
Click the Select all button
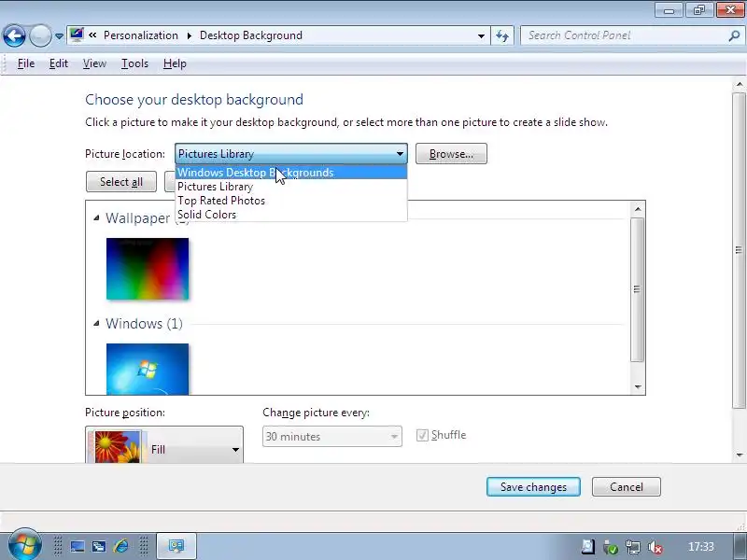(121, 182)
